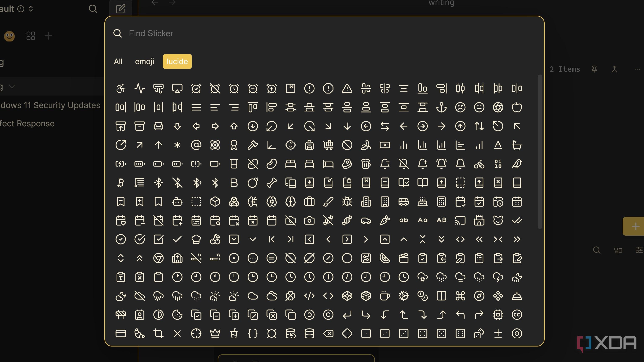This screenshot has height=362, width=644.
Task: Click the new note compose icon
Action: click(x=121, y=9)
